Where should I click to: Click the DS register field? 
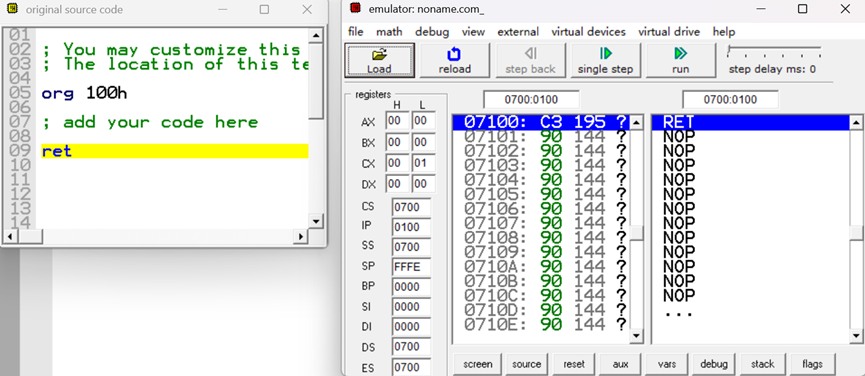click(412, 347)
